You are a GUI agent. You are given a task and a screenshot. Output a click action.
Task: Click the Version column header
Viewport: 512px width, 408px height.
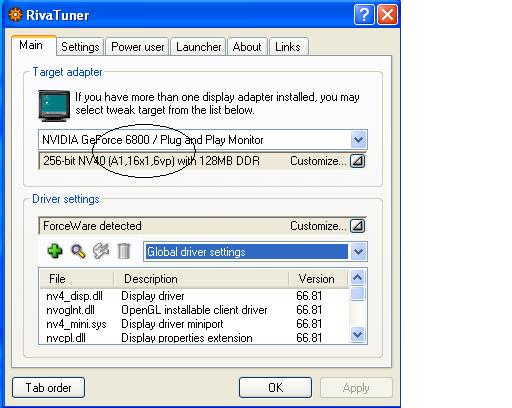[319, 279]
